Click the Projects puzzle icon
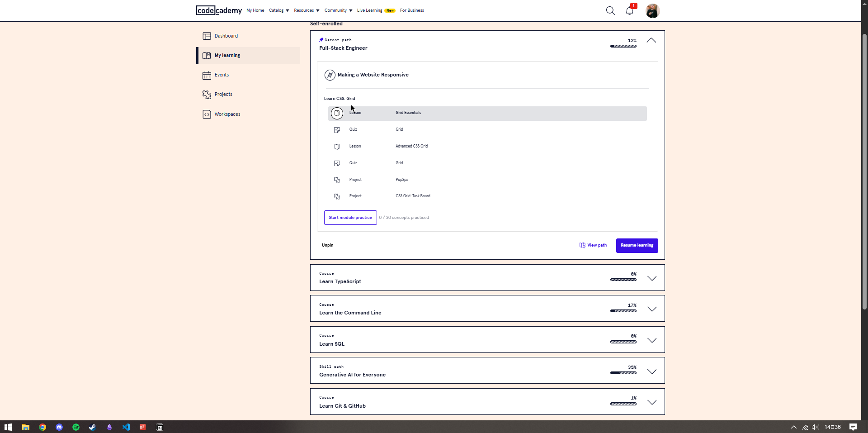Viewport: 868px width, 433px height. [x=207, y=95]
